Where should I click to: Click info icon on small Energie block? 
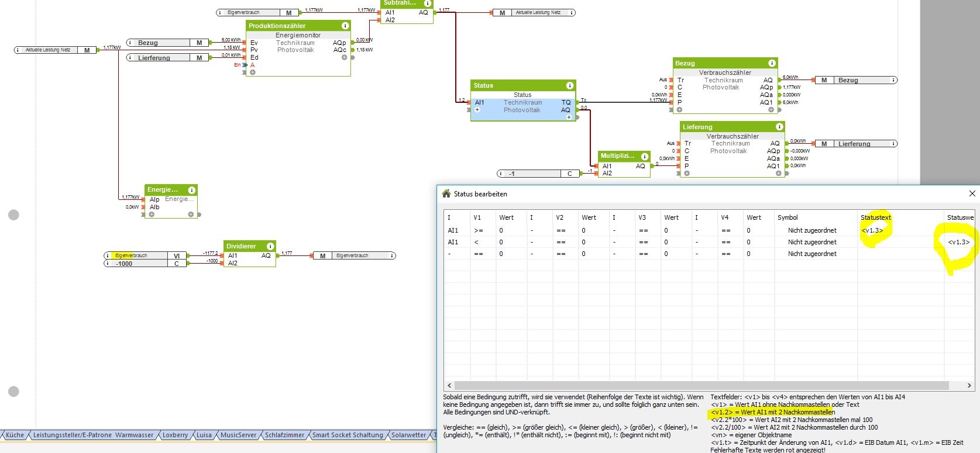point(191,190)
